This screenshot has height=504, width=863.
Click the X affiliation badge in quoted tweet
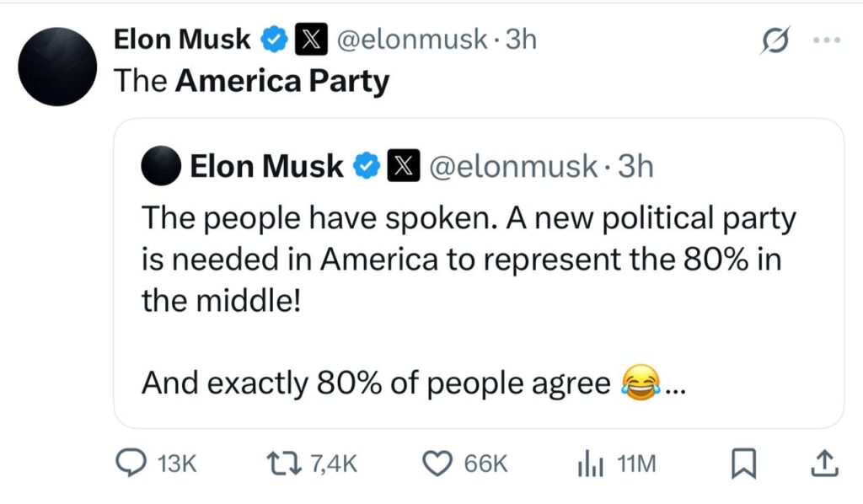point(404,166)
